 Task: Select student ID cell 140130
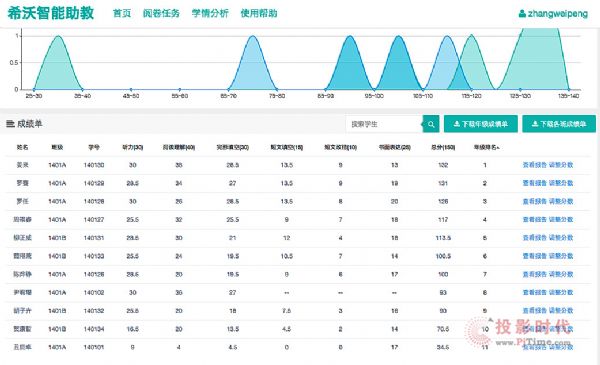pyautogui.click(x=94, y=165)
